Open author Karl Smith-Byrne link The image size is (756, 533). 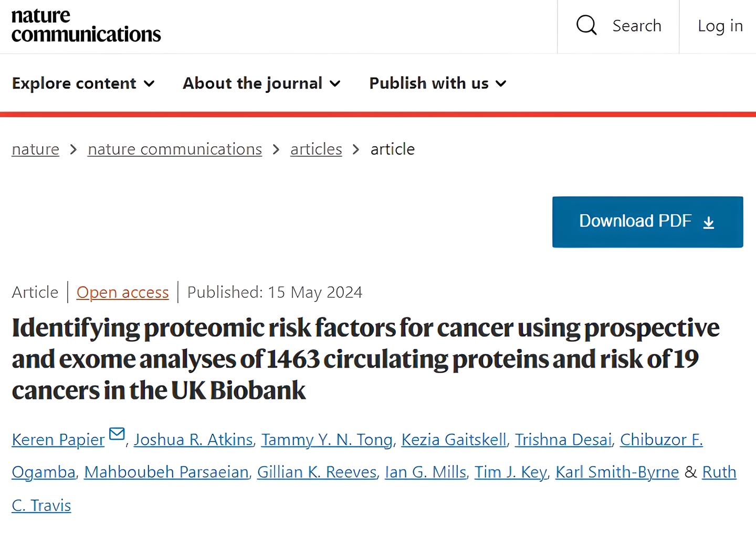[617, 472]
